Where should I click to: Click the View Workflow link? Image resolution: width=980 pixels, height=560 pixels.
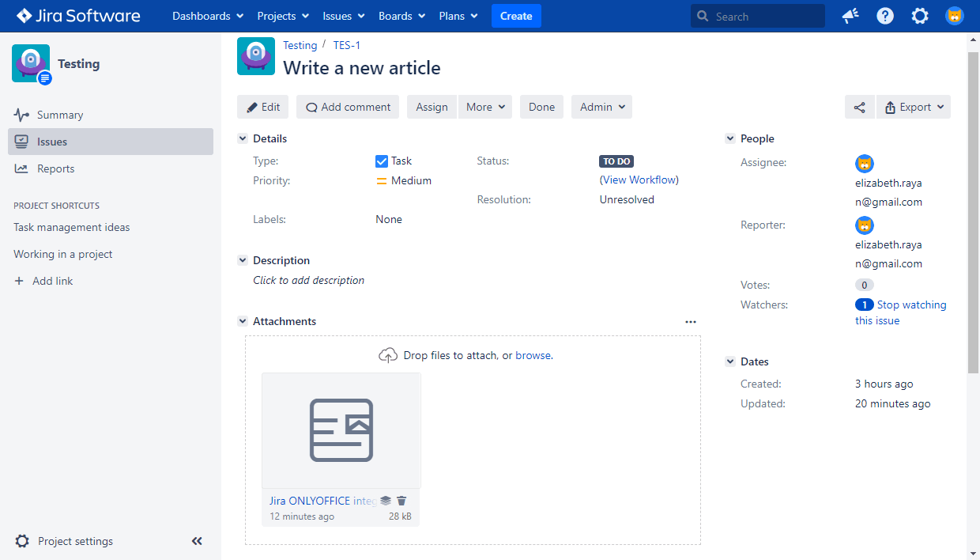coord(639,180)
